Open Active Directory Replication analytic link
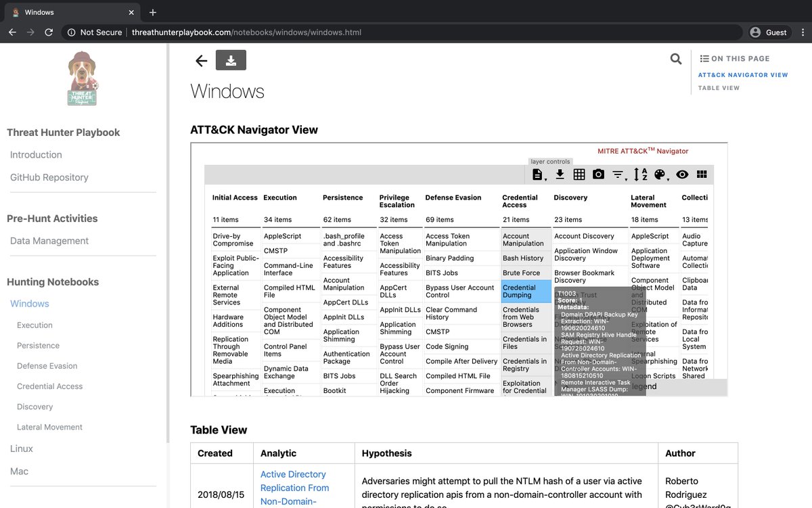Image resolution: width=812 pixels, height=508 pixels. pyautogui.click(x=294, y=488)
